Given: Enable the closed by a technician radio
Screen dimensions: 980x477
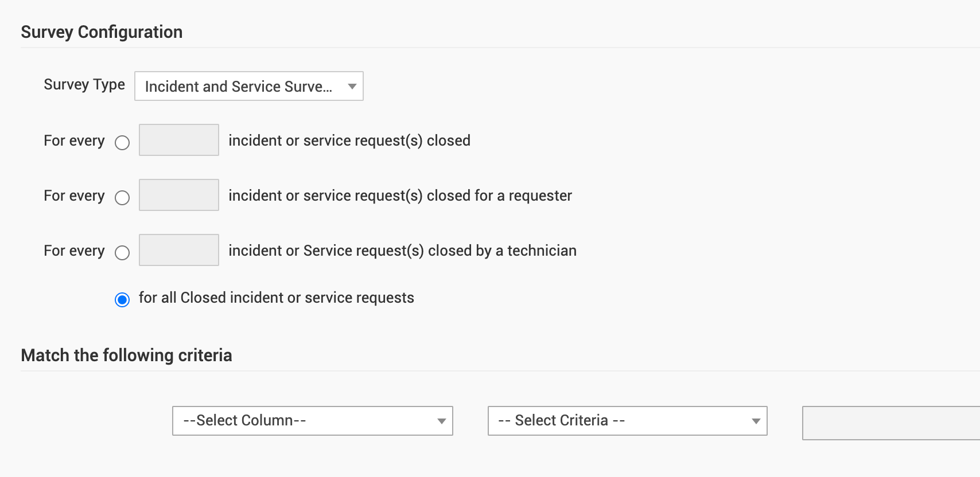Looking at the screenshot, I should [x=122, y=253].
